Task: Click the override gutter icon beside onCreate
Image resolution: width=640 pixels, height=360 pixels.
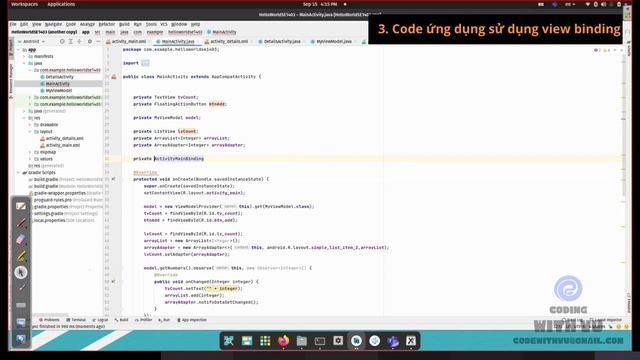Action: [x=113, y=179]
